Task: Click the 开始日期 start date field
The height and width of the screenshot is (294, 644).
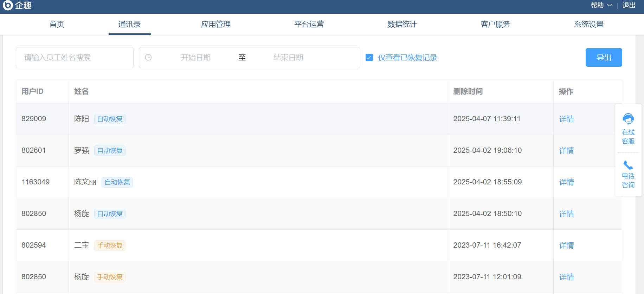Action: click(x=195, y=58)
